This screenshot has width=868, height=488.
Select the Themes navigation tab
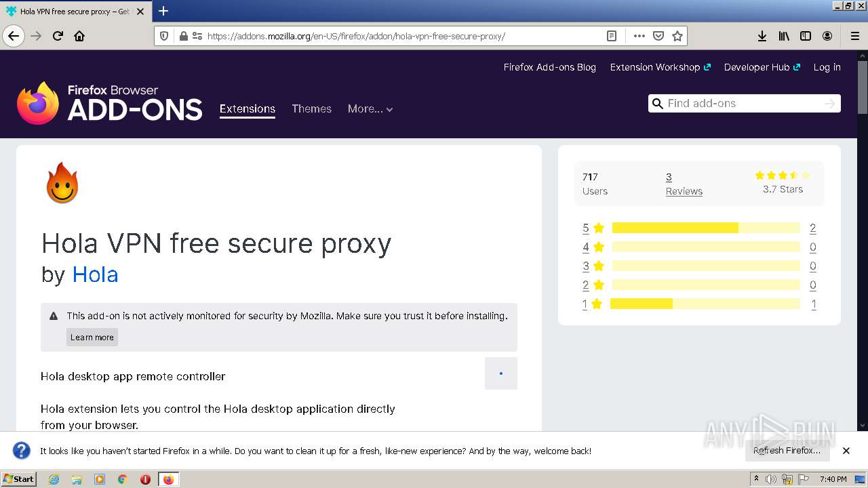tap(311, 108)
